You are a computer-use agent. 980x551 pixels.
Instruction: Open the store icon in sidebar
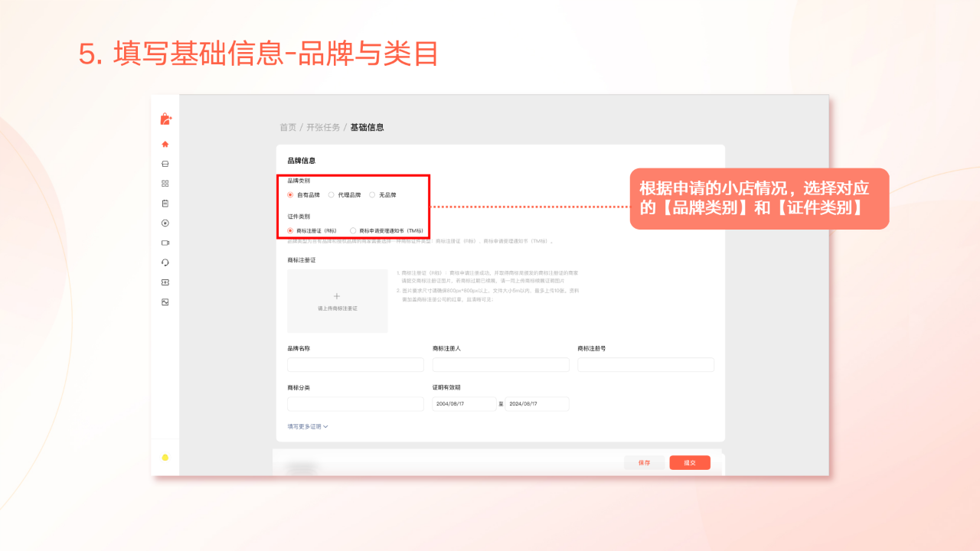pos(165,164)
